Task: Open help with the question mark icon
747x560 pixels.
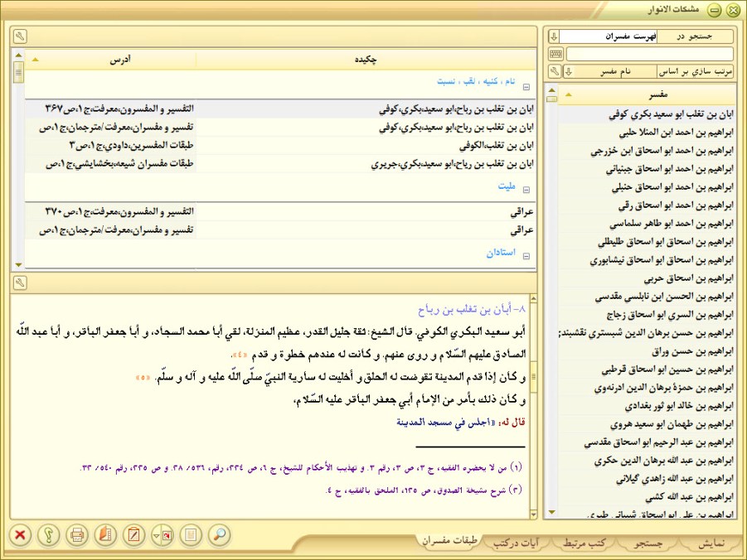Action: click(x=49, y=535)
